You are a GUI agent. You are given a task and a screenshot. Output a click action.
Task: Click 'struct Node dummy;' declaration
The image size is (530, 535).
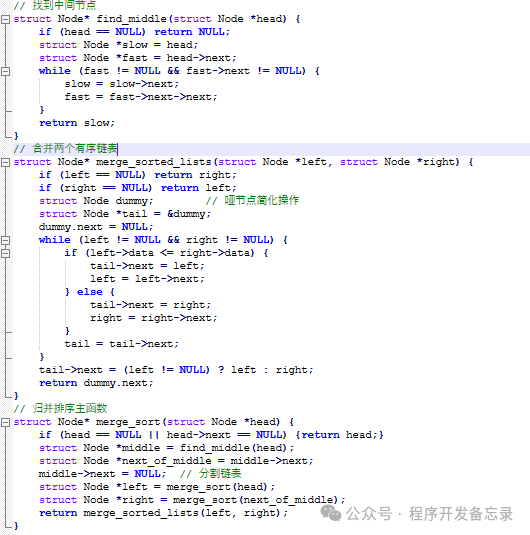(x=96, y=201)
